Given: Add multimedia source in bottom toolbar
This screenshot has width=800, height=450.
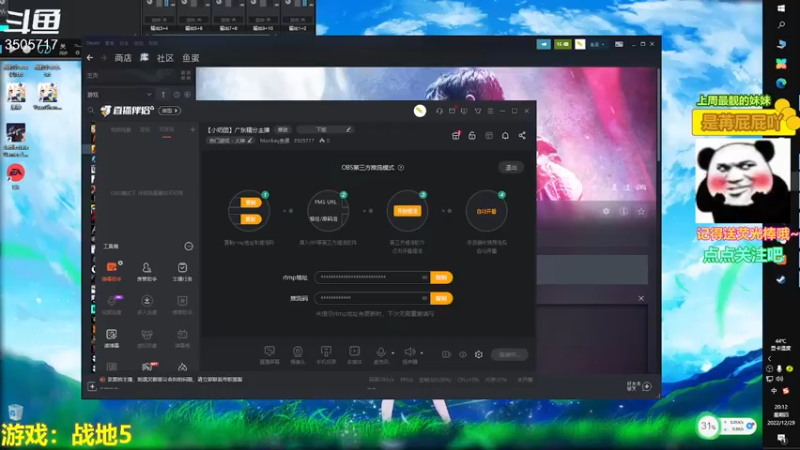Looking at the screenshot, I should [354, 354].
